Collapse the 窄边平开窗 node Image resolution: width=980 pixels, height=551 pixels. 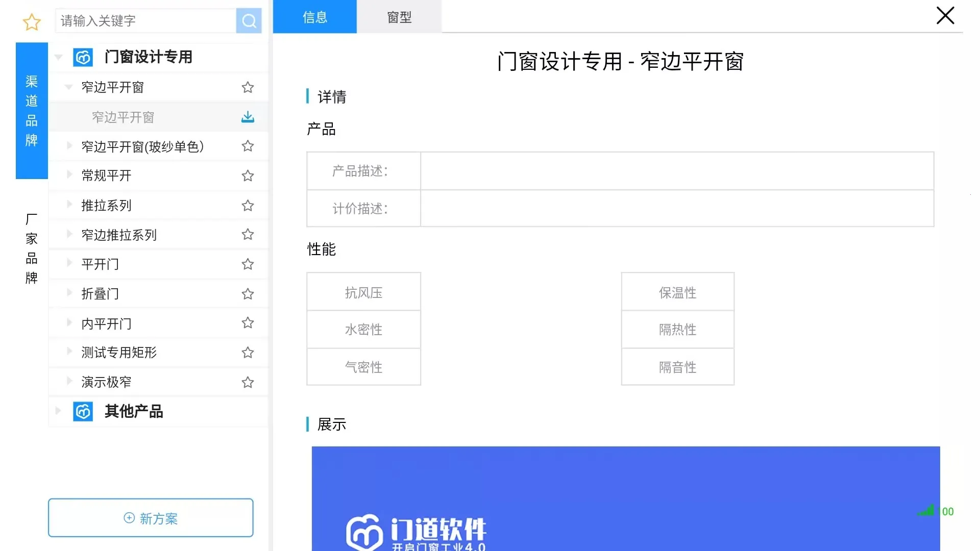pos(69,87)
